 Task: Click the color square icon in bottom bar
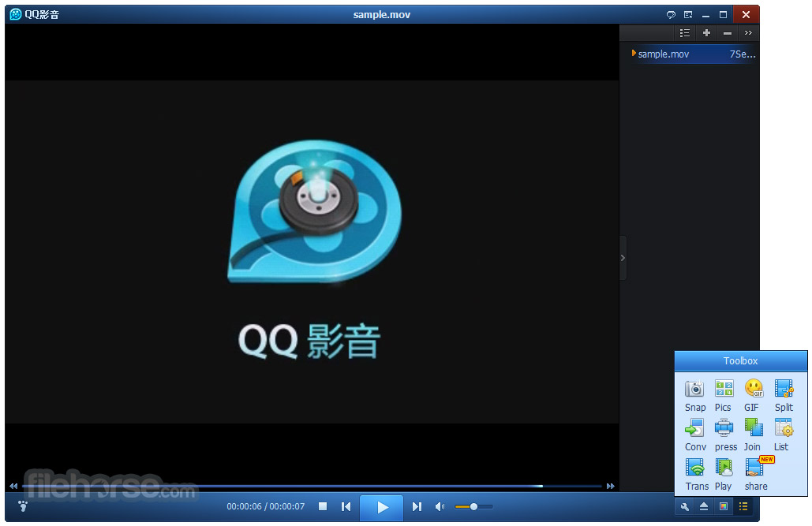click(x=724, y=507)
